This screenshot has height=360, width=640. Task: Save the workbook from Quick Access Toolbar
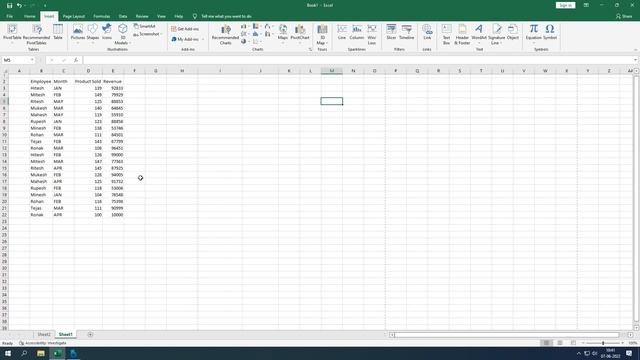[9, 5]
